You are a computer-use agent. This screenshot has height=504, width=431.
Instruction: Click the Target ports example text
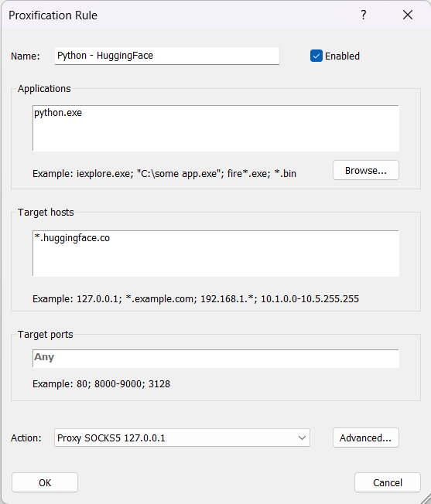101,383
